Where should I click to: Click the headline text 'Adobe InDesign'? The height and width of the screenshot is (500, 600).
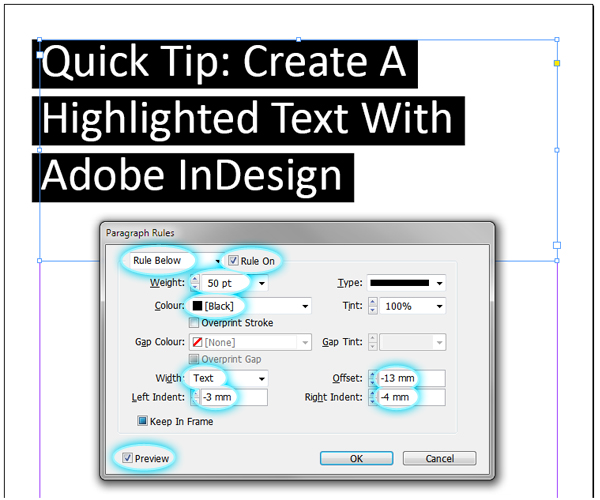pos(191,177)
